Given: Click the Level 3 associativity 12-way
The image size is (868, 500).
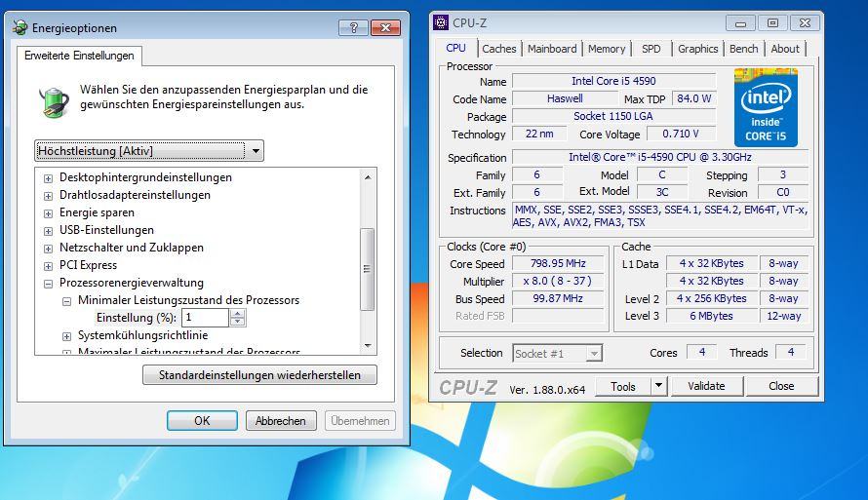Looking at the screenshot, I should pyautogui.click(x=784, y=316).
